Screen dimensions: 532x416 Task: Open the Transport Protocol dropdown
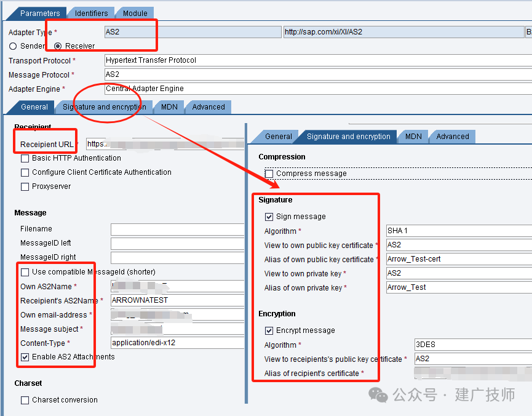click(x=318, y=60)
